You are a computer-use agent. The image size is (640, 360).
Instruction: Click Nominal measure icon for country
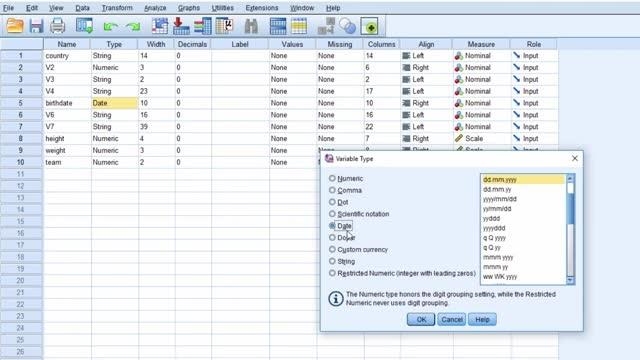[x=459, y=56]
